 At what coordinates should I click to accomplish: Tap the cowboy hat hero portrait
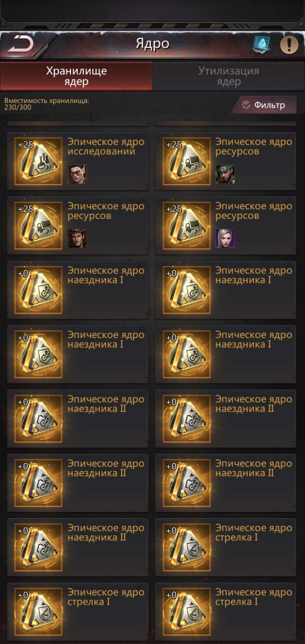[77, 238]
